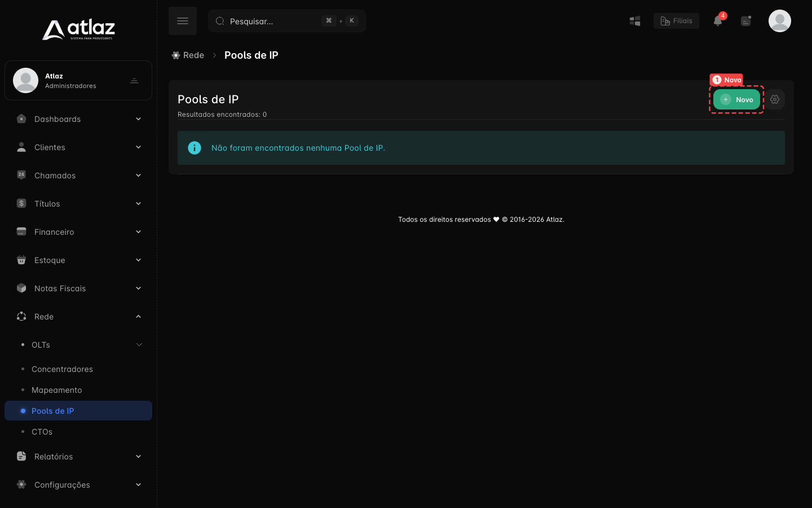
Task: Open Concentradores in Rede menu
Action: click(78, 369)
